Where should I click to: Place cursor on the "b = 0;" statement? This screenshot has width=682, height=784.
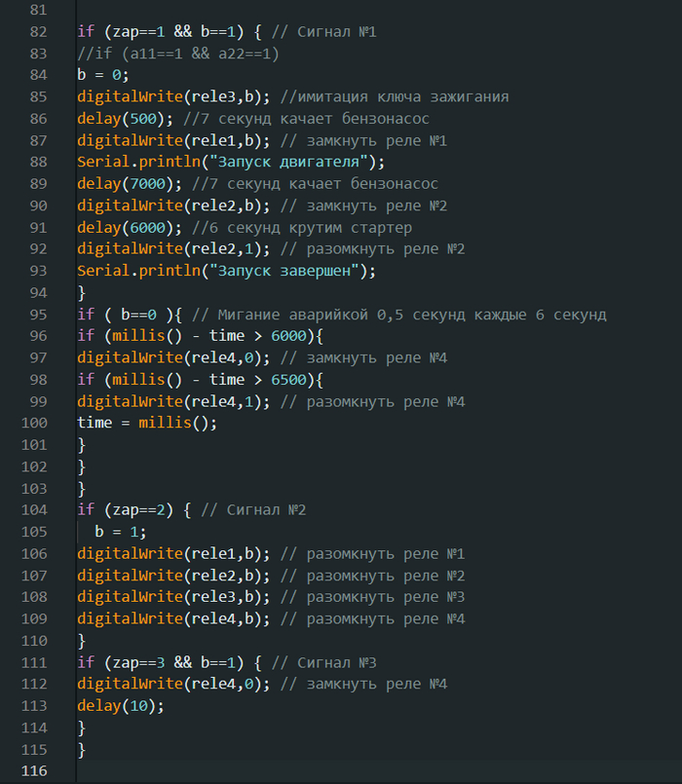[x=102, y=75]
